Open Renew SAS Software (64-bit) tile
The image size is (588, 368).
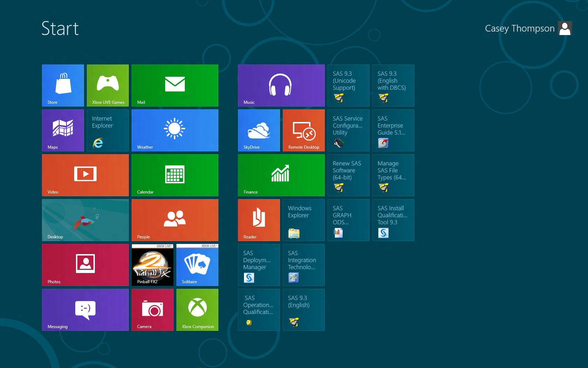349,175
